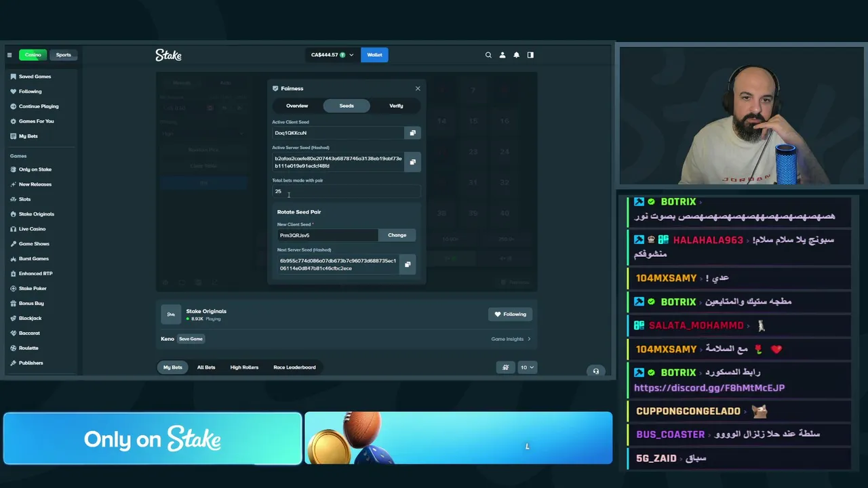Toggle the side panel icon in header
The image size is (868, 488).
530,55
